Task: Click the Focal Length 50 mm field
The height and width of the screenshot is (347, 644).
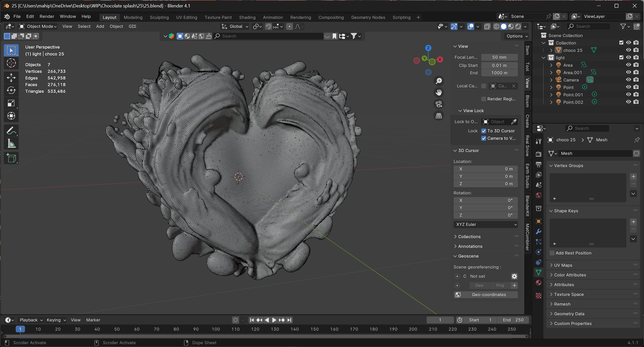Action: (x=499, y=57)
